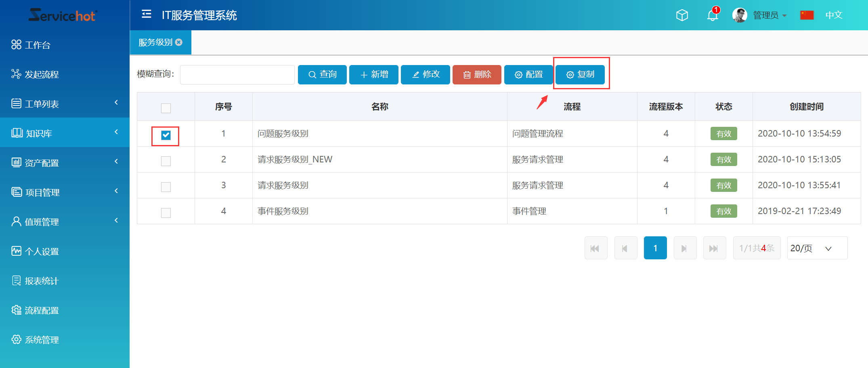This screenshot has height=368, width=868.
Task: Click the 报表统计 report icon
Action: [16, 280]
